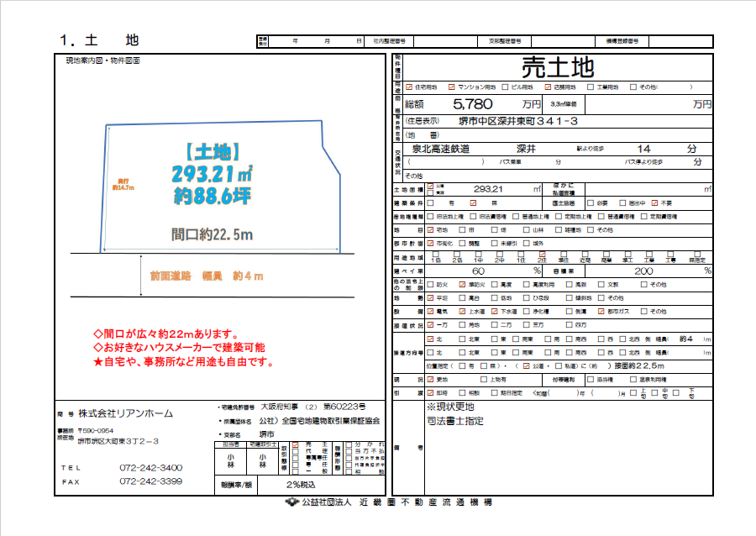Uncheck the 即時 handover checkbox
The height and width of the screenshot is (536, 756).
point(431,393)
